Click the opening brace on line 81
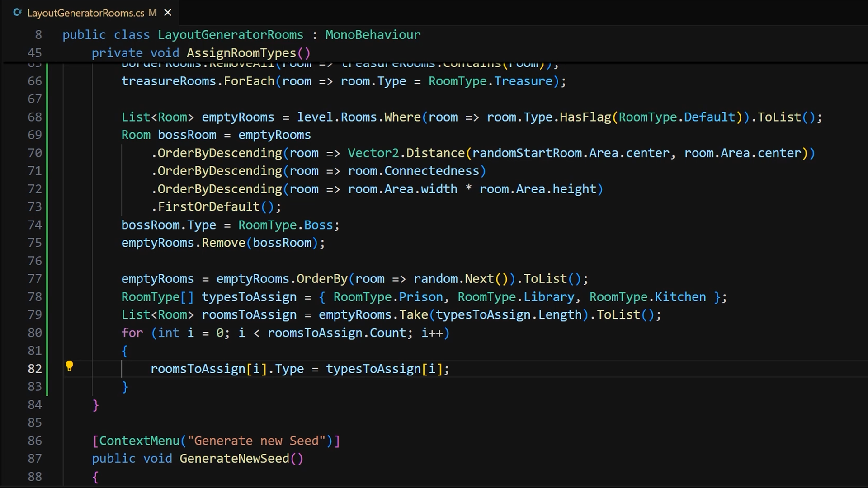This screenshot has width=868, height=488. point(125,351)
